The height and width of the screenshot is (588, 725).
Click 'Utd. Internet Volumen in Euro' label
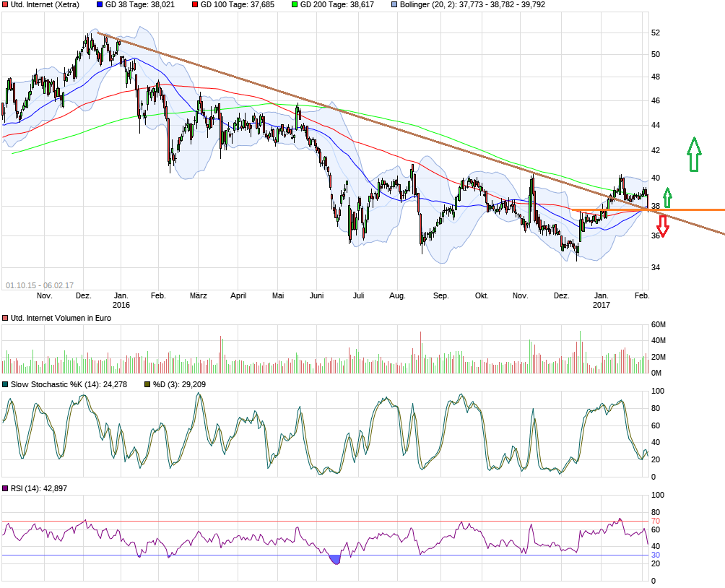pyautogui.click(x=61, y=319)
